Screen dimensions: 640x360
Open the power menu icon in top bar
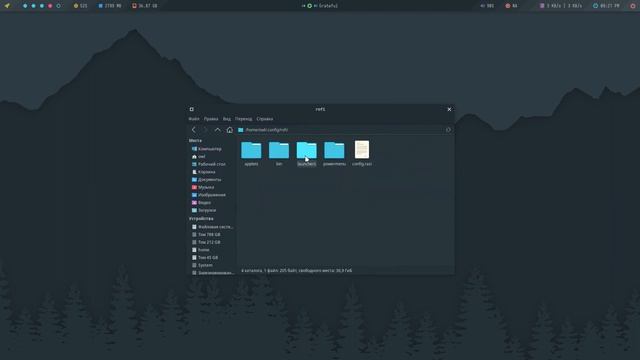633,6
